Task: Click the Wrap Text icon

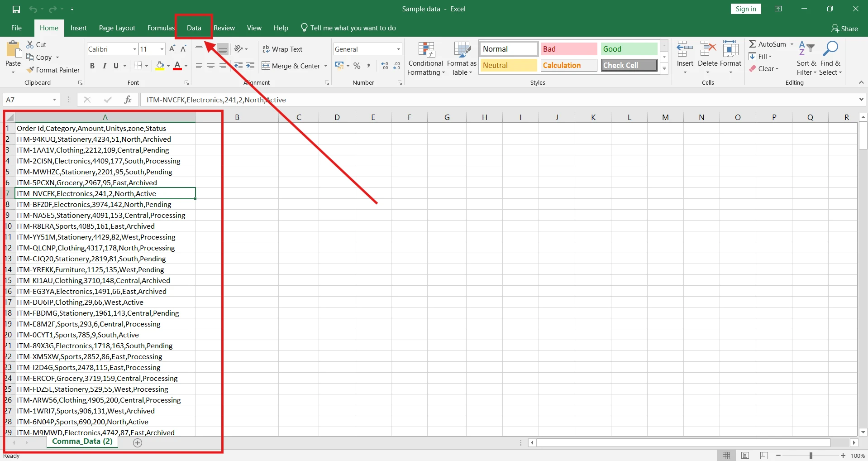Action: click(x=266, y=49)
